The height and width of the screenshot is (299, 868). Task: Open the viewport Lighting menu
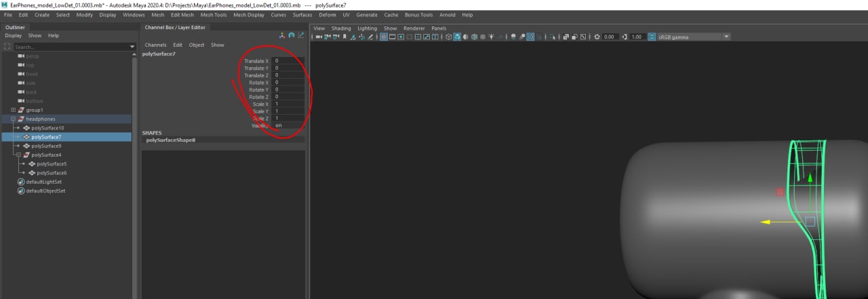coord(367,28)
